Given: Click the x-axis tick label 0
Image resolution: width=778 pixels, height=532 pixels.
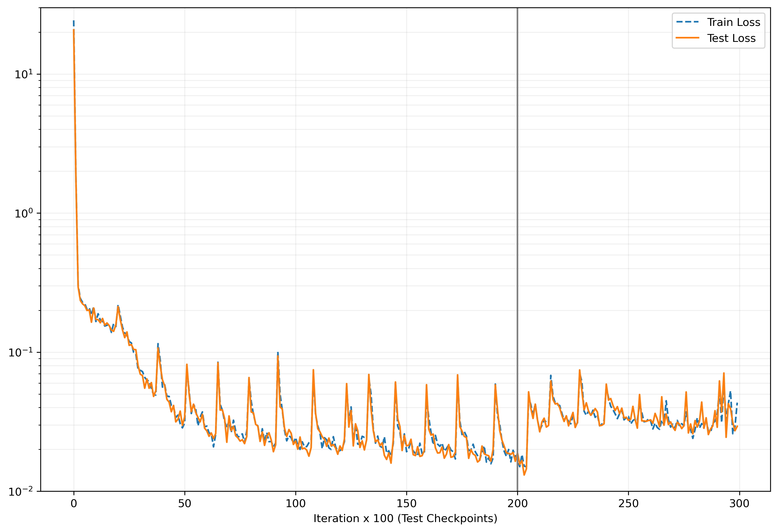Looking at the screenshot, I should click(x=74, y=503).
